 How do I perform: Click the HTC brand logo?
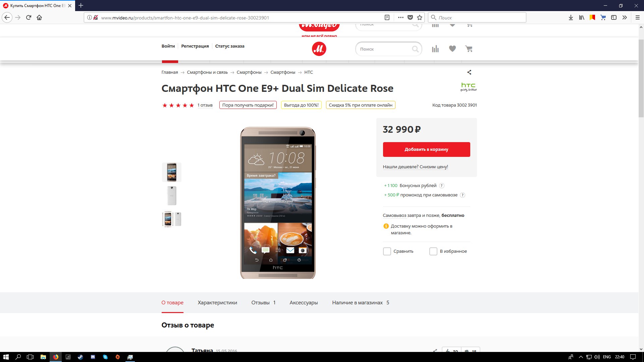(x=468, y=87)
